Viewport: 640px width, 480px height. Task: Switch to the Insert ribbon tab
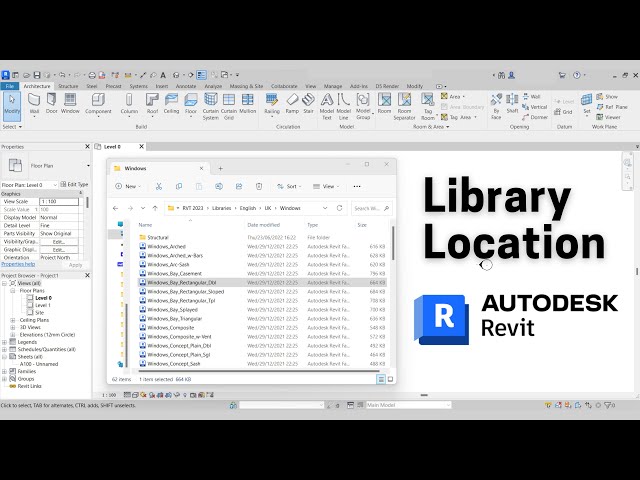162,86
